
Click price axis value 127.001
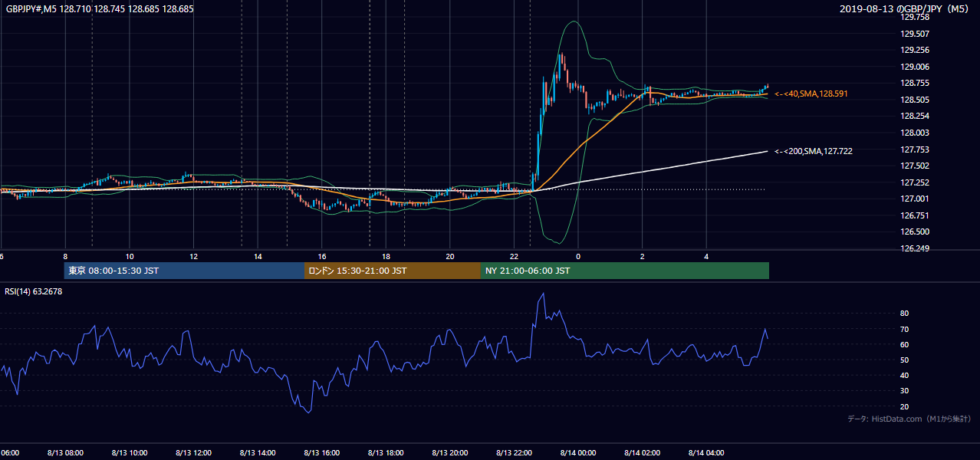tap(916, 199)
